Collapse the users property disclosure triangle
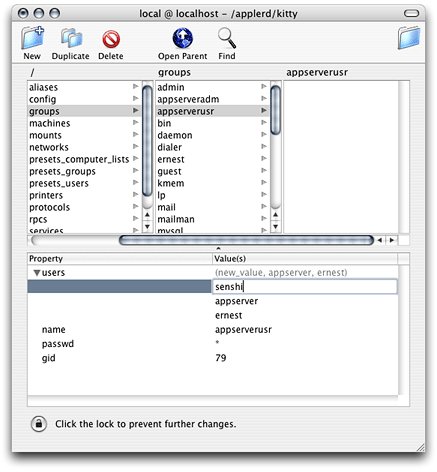The width and height of the screenshot is (437, 472). coord(37,273)
